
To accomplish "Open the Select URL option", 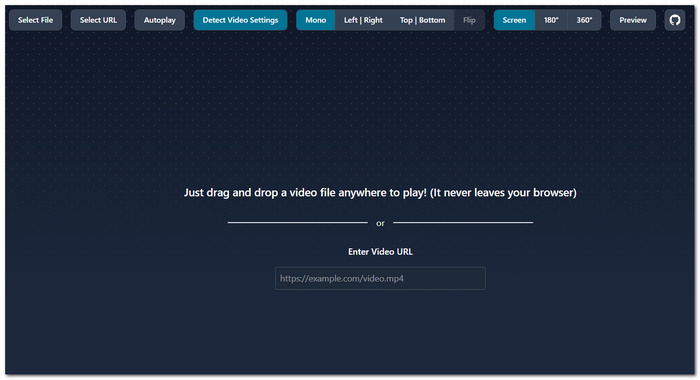I will point(98,20).
